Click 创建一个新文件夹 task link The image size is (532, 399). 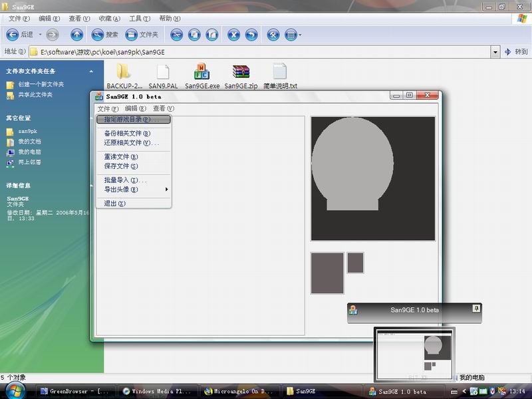click(41, 84)
